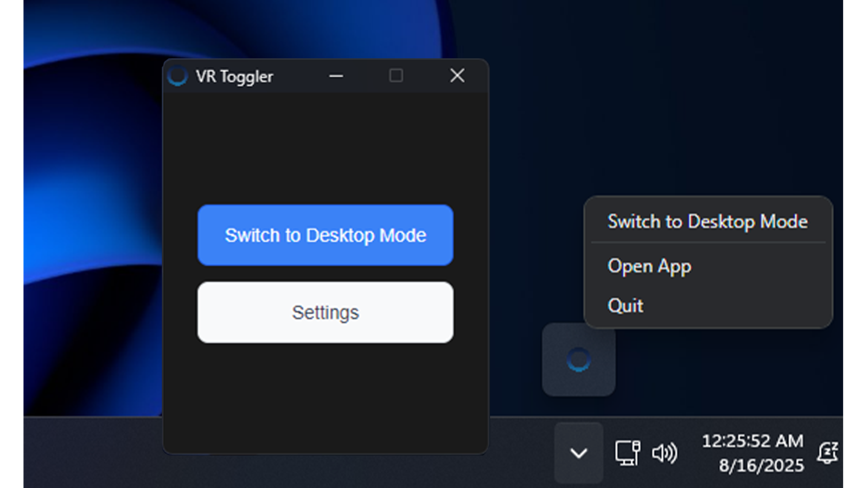Open volume controls via the speaker icon
The width and height of the screenshot is (868, 488).
[x=664, y=453]
